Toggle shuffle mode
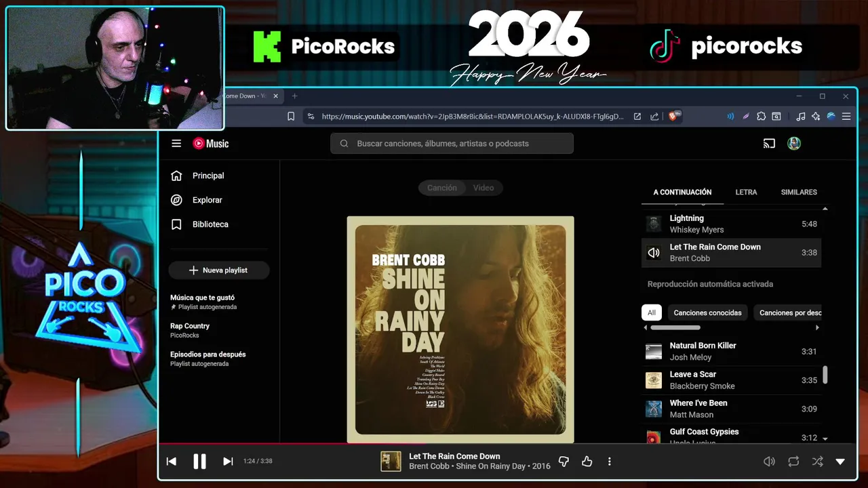This screenshot has width=868, height=488. click(x=817, y=462)
